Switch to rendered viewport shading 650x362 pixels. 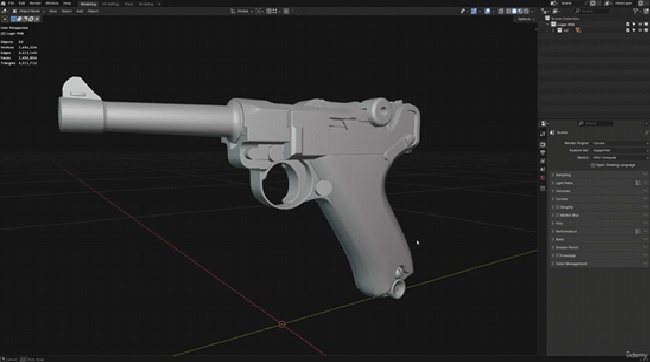coord(526,11)
